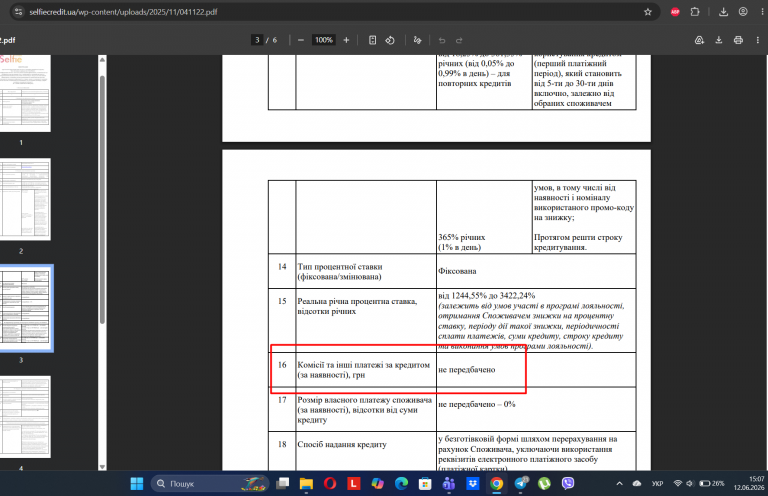Open page 1 thumbnail
This screenshot has width=768, height=496.
pyautogui.click(x=24, y=93)
